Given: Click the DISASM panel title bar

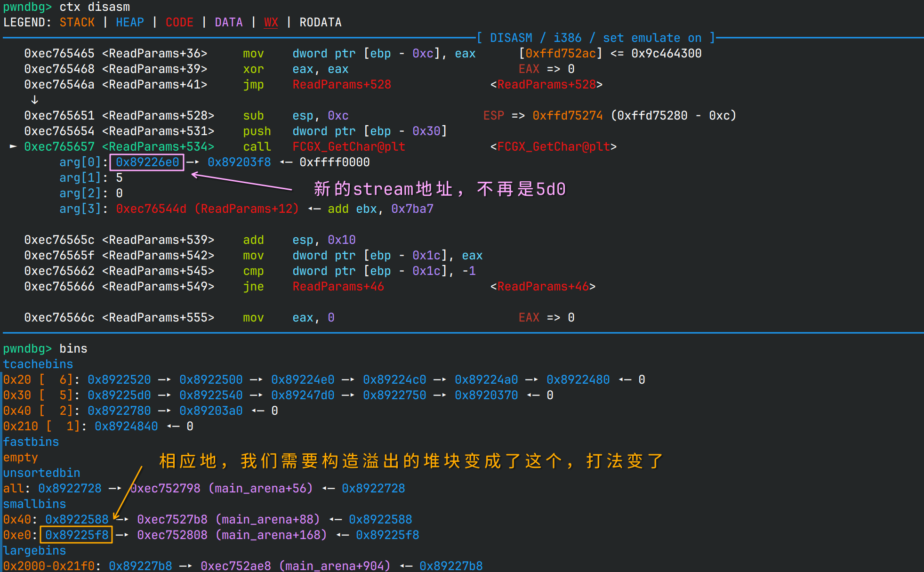Looking at the screenshot, I should click(x=594, y=38).
